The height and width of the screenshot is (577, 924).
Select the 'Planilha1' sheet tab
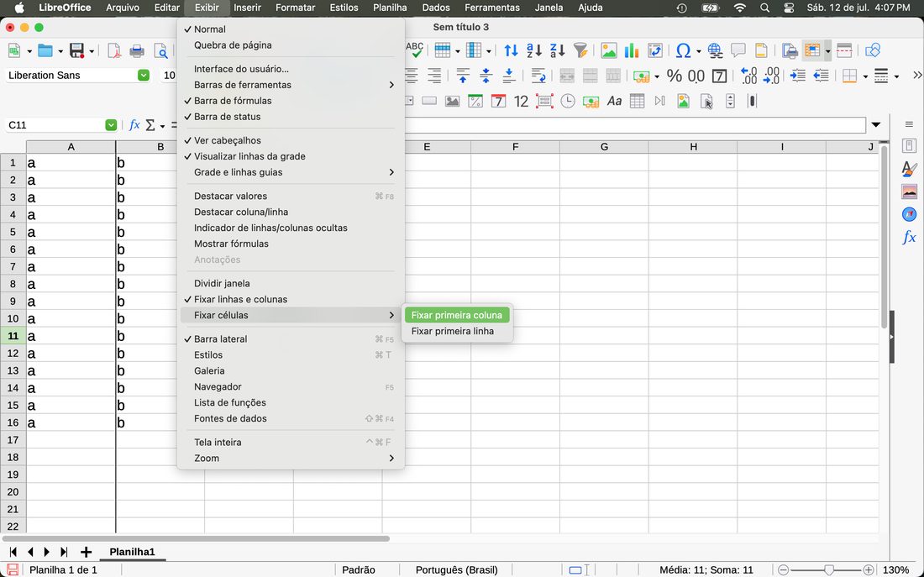pyautogui.click(x=132, y=552)
